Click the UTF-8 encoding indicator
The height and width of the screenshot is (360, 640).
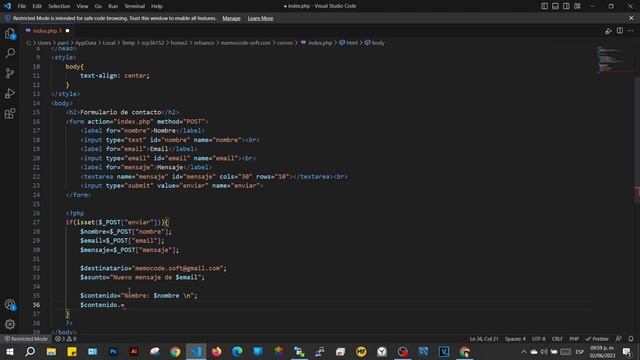click(538, 339)
